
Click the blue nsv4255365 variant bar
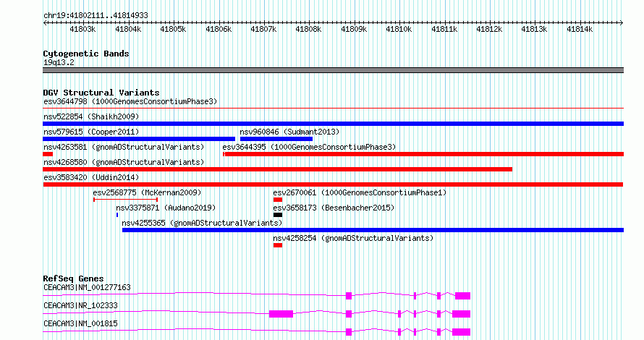pyautogui.click(x=373, y=230)
